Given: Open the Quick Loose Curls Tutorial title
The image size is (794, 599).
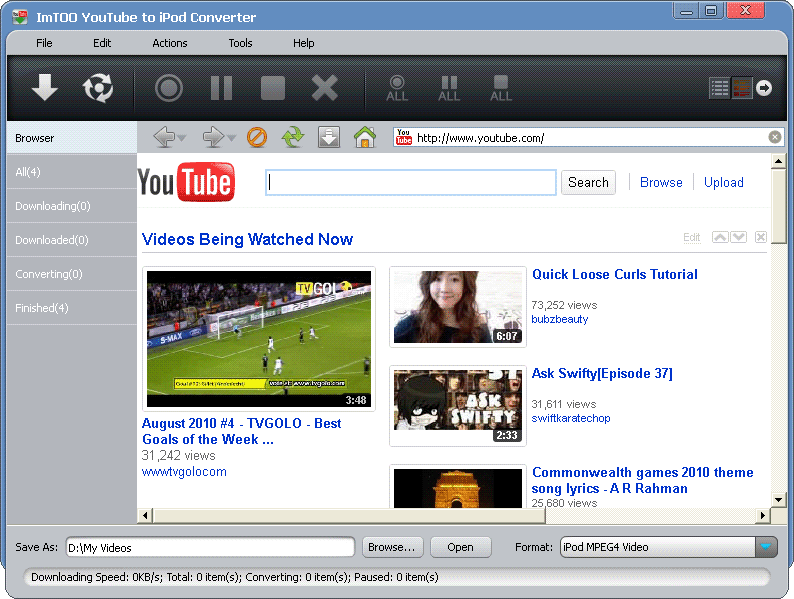Looking at the screenshot, I should coord(615,274).
